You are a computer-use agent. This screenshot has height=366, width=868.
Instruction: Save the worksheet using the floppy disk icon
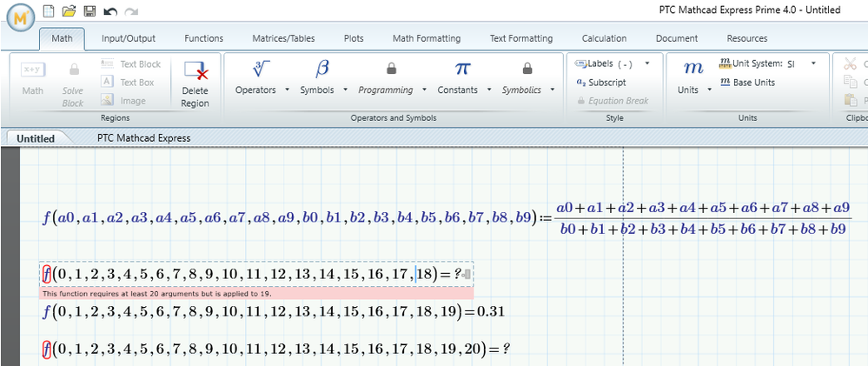pos(89,10)
